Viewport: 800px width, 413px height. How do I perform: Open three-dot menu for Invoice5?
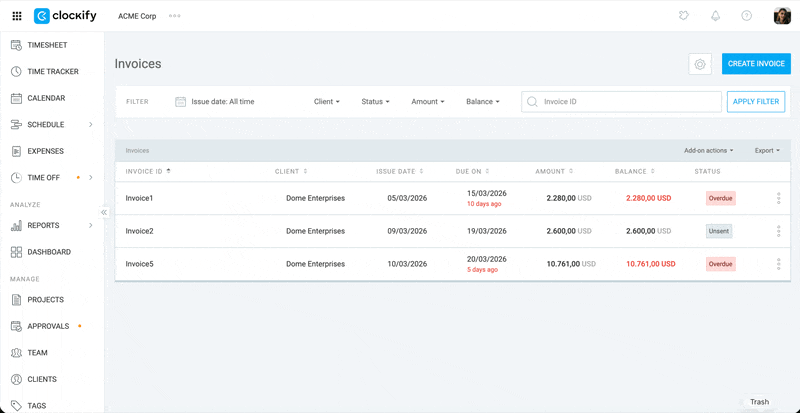click(778, 264)
